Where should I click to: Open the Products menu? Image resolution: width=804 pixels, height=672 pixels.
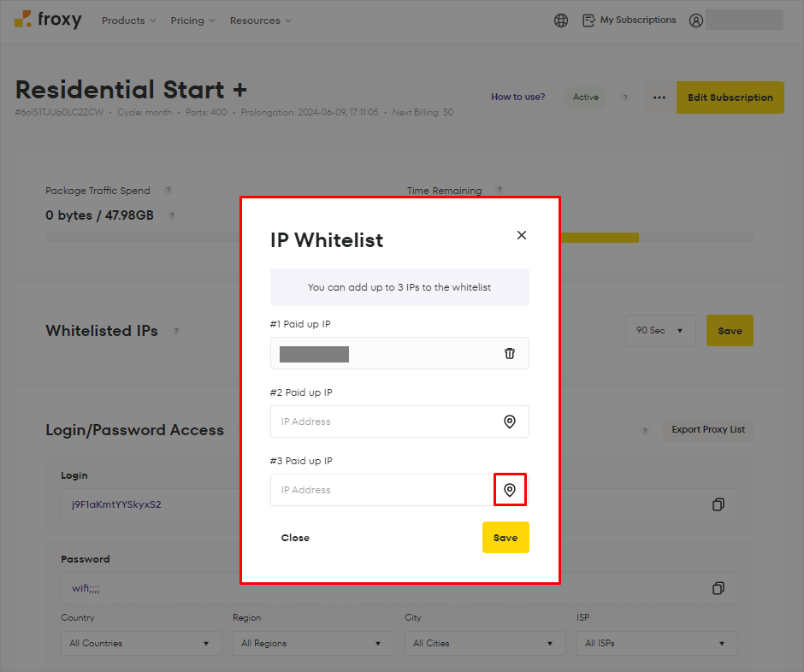[128, 20]
